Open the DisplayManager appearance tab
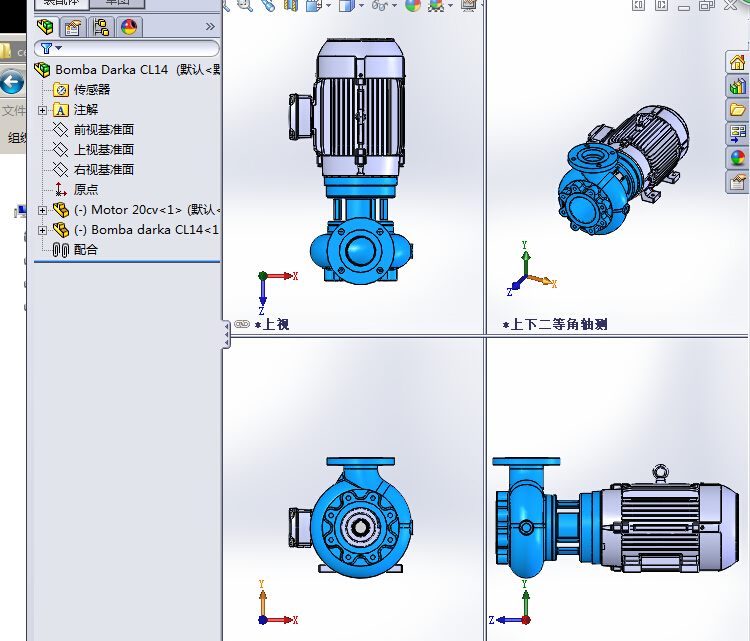This screenshot has width=750, height=641. 129,27
